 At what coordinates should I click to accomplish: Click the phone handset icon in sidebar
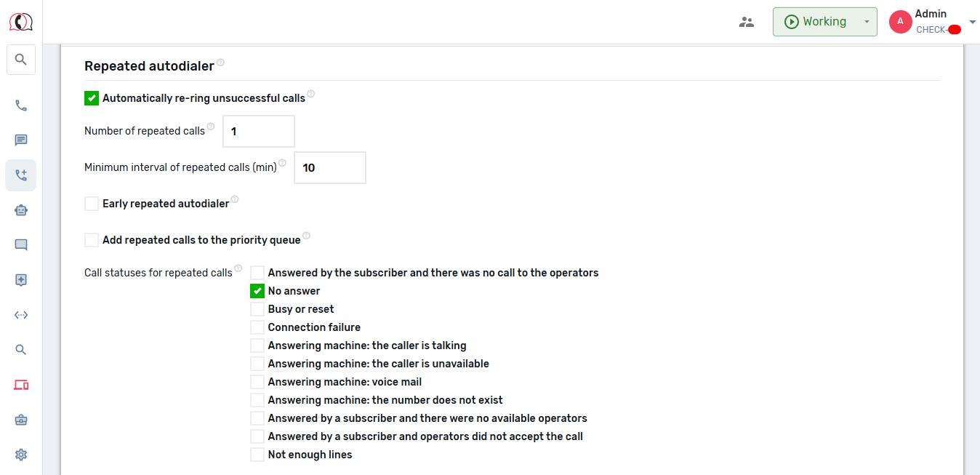[21, 105]
